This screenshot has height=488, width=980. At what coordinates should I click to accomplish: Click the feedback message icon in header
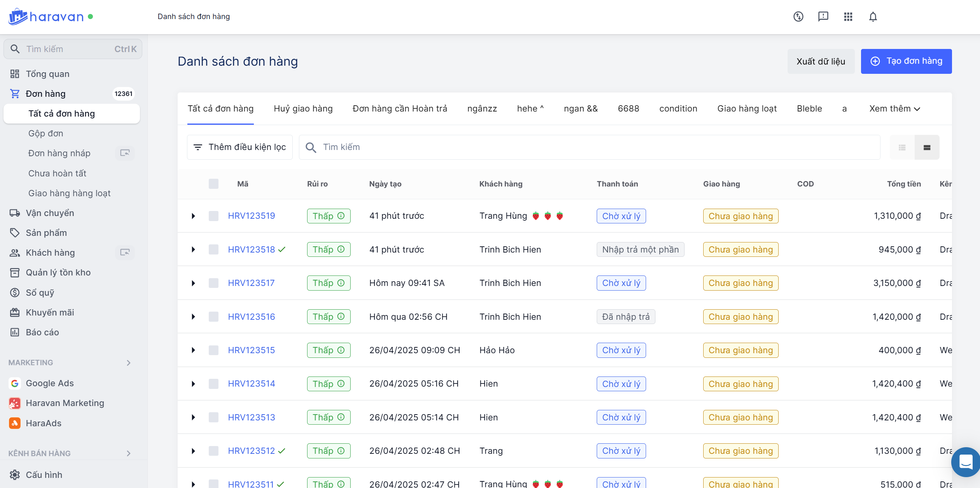click(823, 17)
